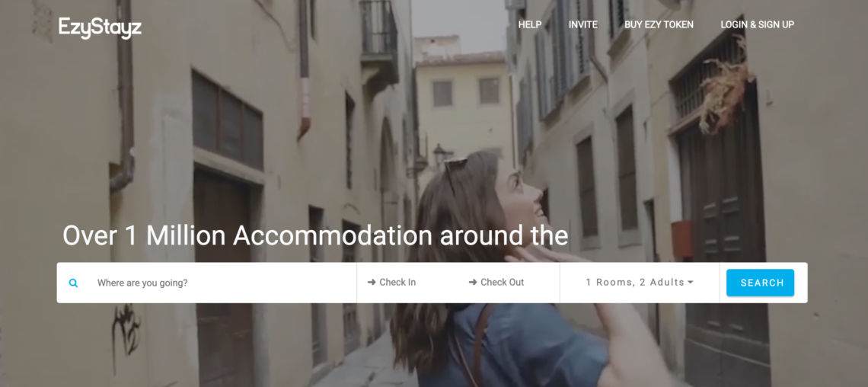Click the blue SEARCH button
The image size is (868, 387).
point(760,283)
